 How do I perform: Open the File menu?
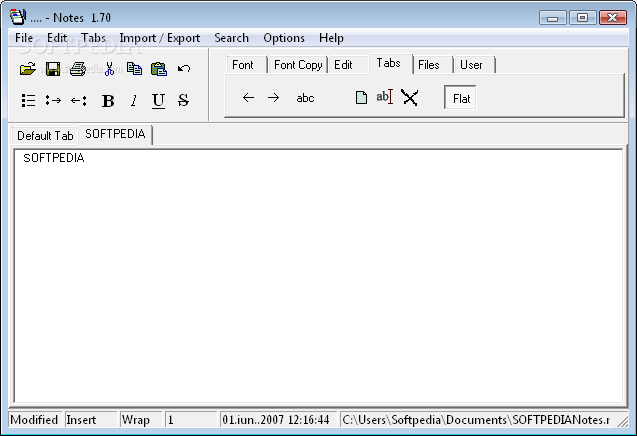[24, 38]
